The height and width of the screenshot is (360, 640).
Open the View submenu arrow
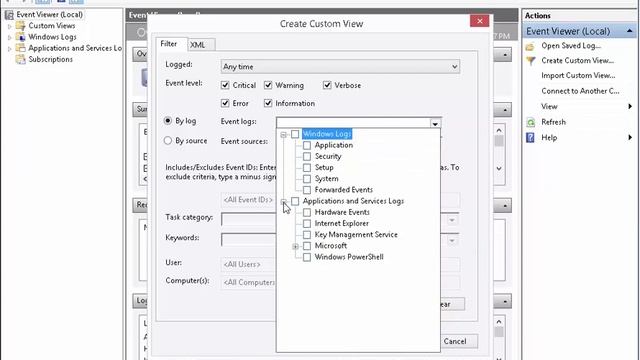tap(630, 107)
